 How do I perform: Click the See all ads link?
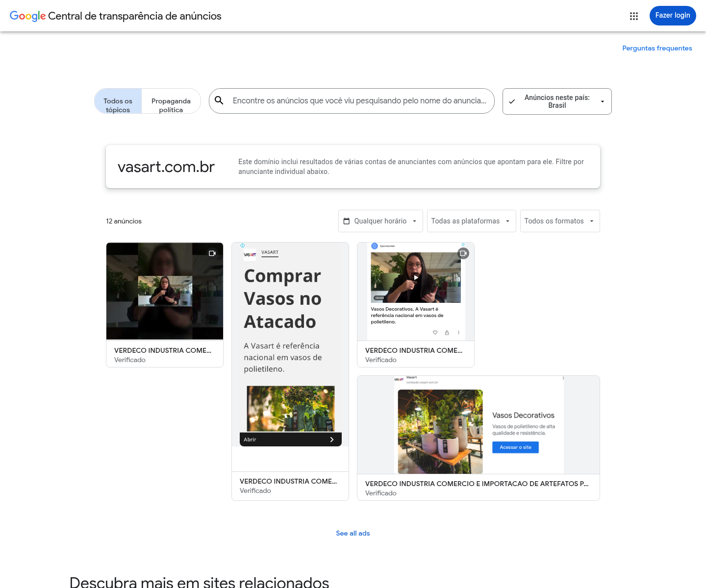(x=353, y=533)
